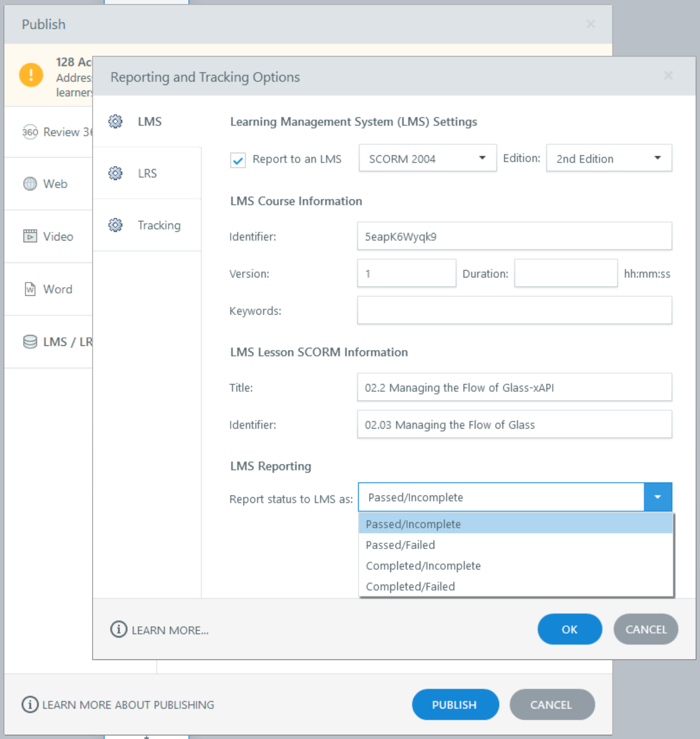700x739 pixels.
Task: Click the lesson Identifier field 02.03
Action: pyautogui.click(x=515, y=424)
